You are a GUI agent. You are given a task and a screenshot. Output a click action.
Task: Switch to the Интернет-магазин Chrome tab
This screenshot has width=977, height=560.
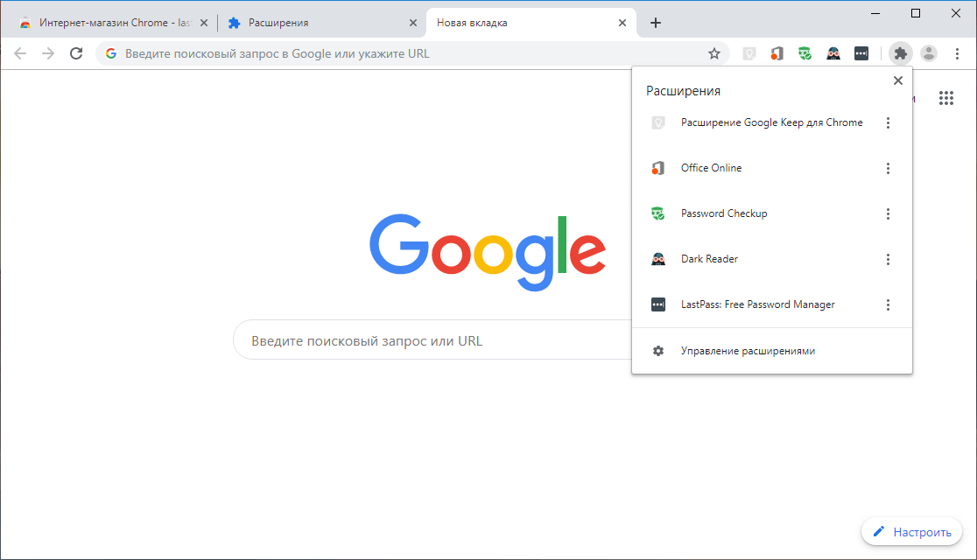[x=114, y=23]
